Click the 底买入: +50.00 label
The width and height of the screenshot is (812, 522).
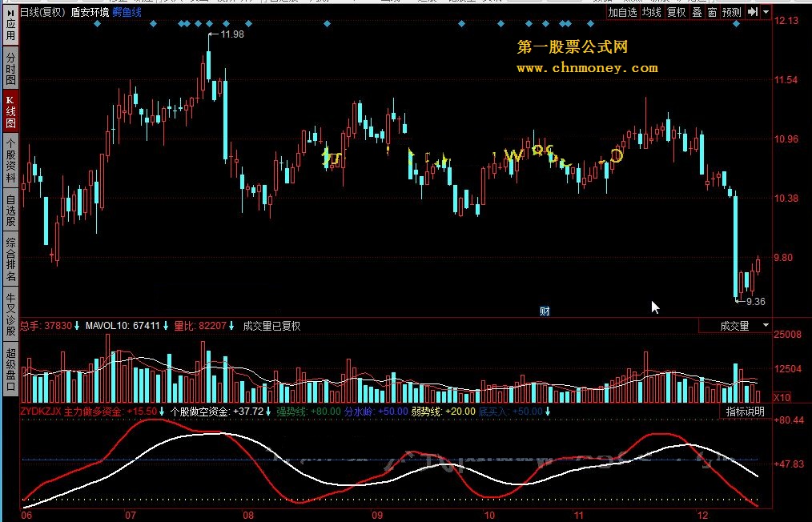coord(510,412)
